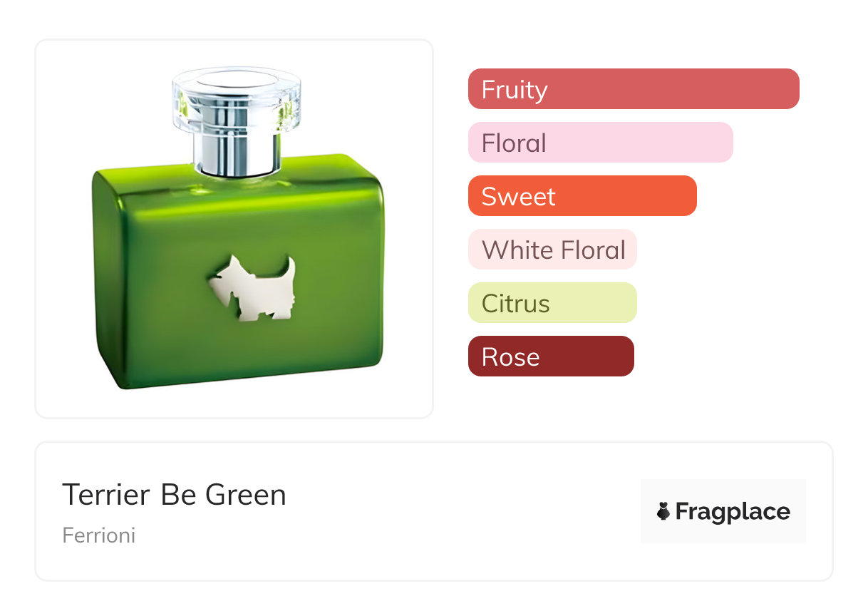Open the Ferrioni brand link

click(x=98, y=535)
